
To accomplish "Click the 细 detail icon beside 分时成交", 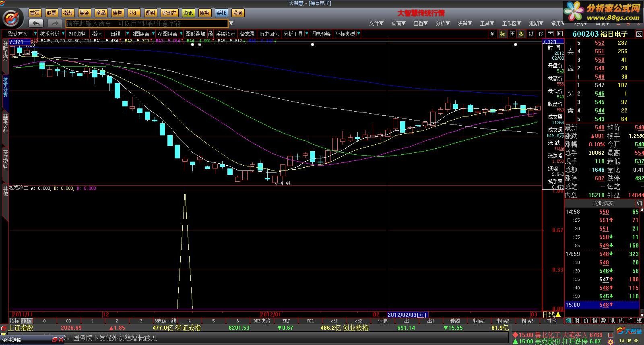I will (639, 204).
